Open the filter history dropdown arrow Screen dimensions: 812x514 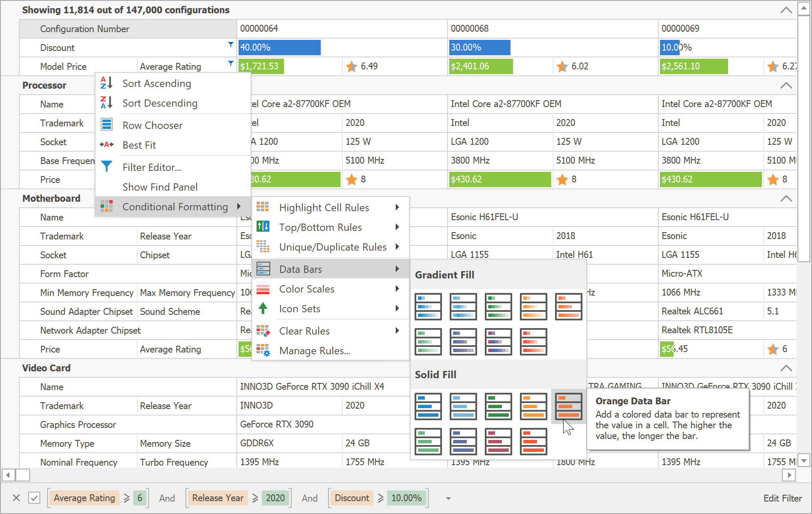(x=448, y=498)
